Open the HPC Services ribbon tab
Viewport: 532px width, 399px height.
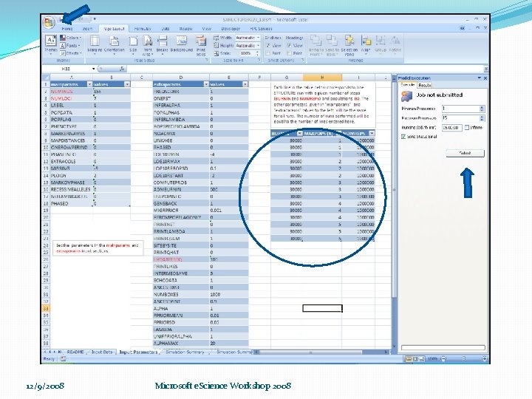(261, 29)
